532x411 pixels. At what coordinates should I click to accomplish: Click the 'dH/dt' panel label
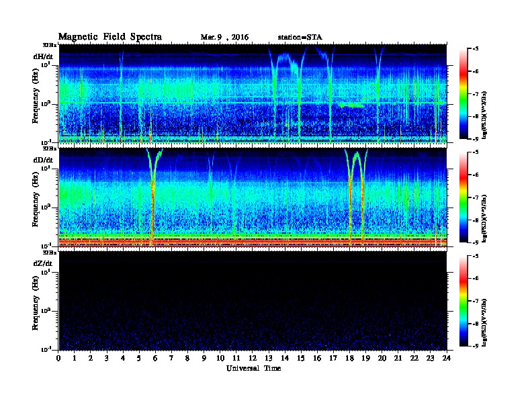43,56
